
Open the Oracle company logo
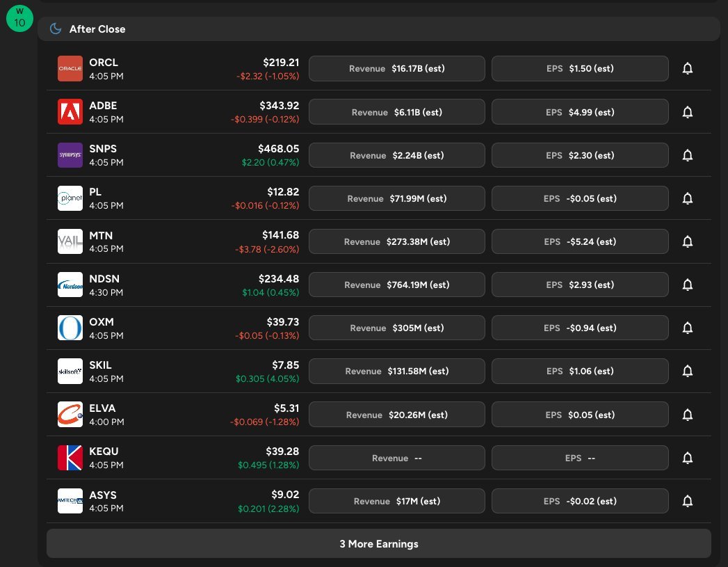(70, 68)
